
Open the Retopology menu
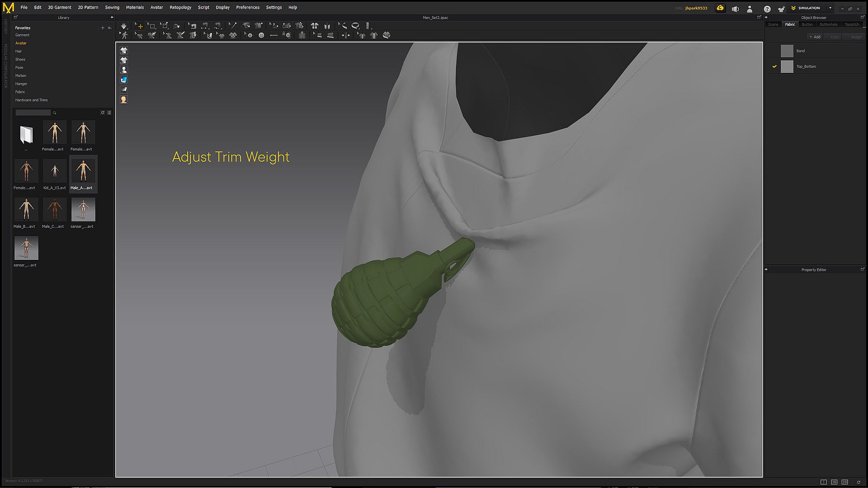(x=180, y=7)
